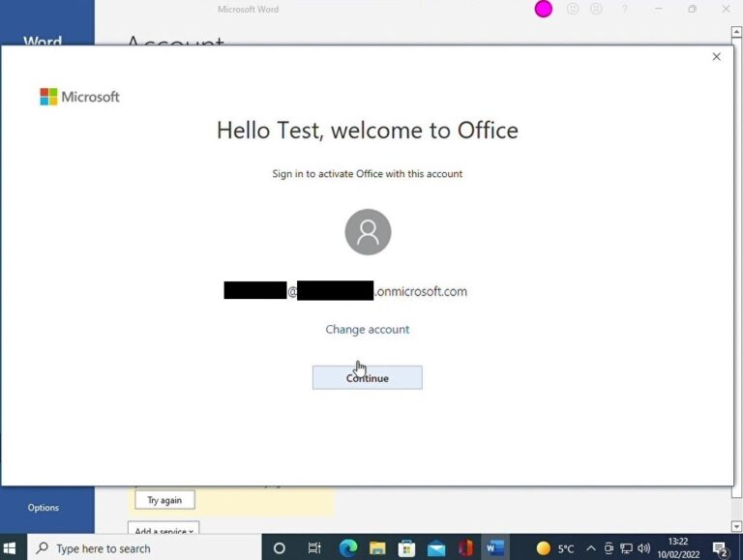Viewport: 743px width, 560px height.
Task: Click scrollbar down arrow in Word window
Action: 736,527
